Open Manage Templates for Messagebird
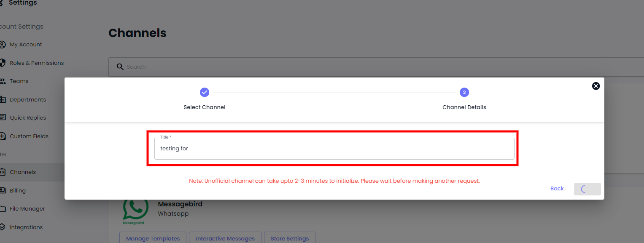644x243 pixels. point(153,238)
